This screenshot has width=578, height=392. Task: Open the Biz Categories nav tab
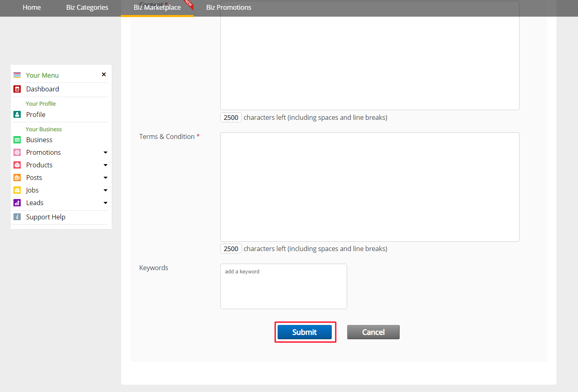(x=87, y=7)
